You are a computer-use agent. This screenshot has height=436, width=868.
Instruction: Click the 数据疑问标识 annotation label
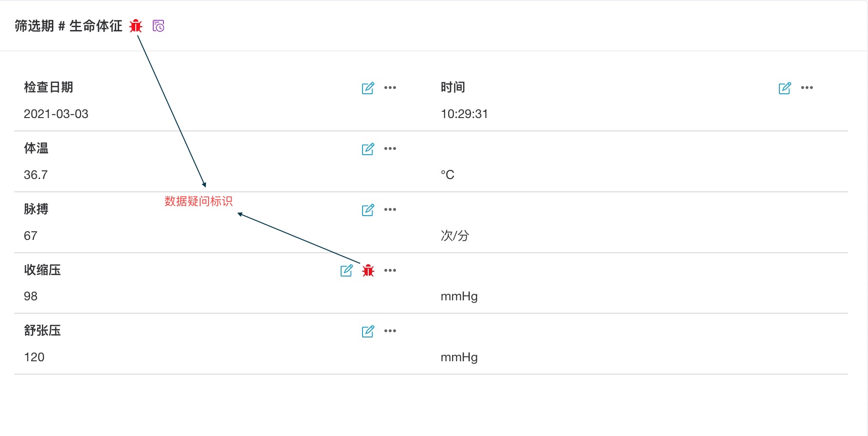pyautogui.click(x=198, y=201)
